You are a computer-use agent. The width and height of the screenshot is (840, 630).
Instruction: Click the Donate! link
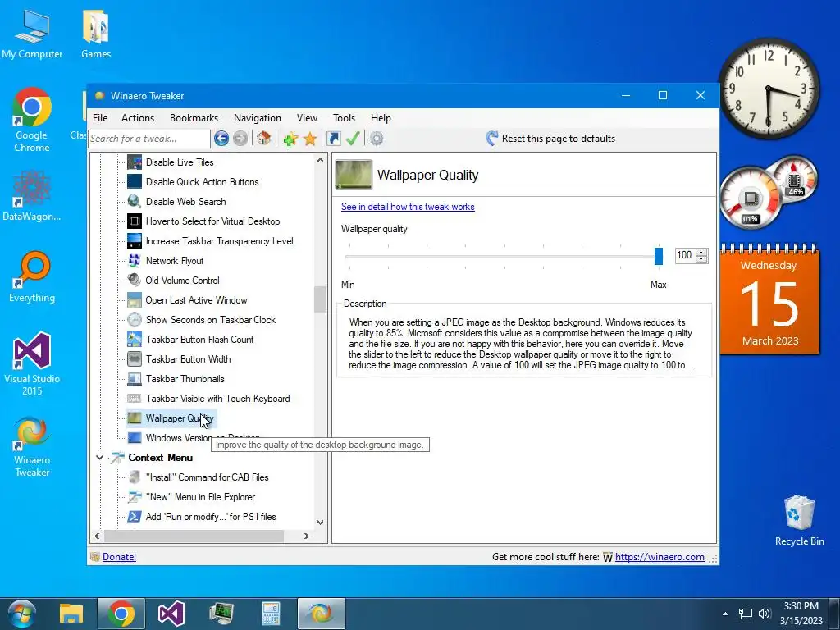pos(119,557)
